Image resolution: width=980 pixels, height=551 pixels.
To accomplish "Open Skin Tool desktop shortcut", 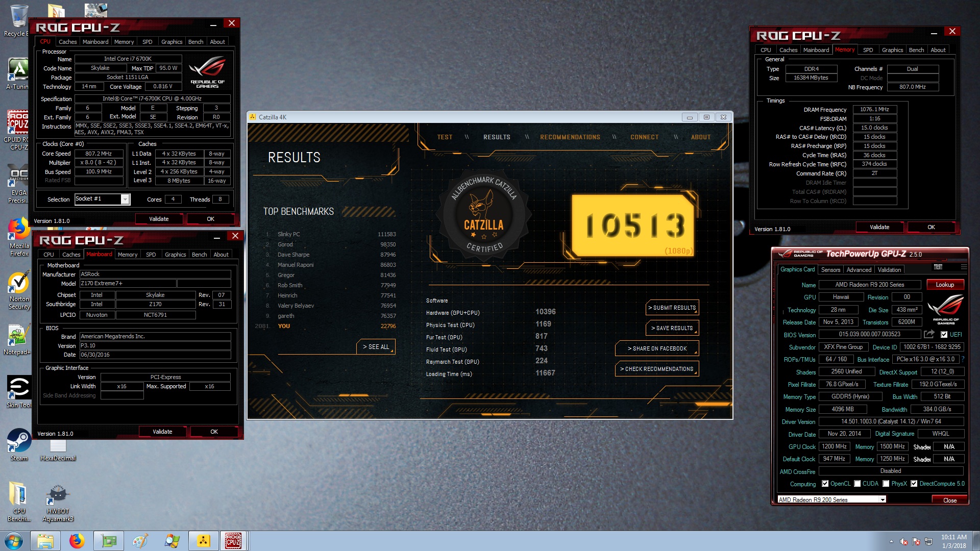I will 19,392.
